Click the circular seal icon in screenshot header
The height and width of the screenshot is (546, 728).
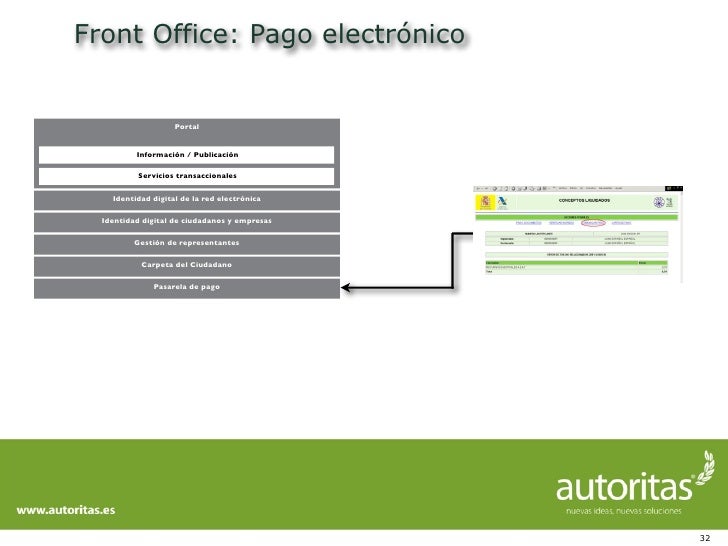[x=658, y=202]
